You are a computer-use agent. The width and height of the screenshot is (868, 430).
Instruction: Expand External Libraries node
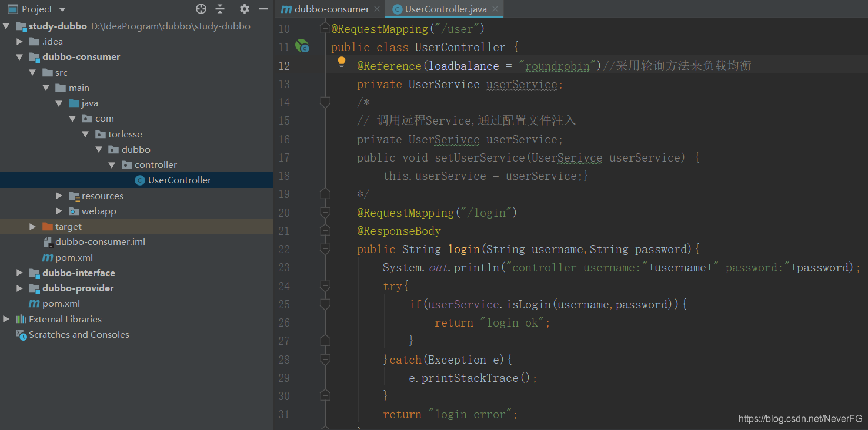(6, 319)
